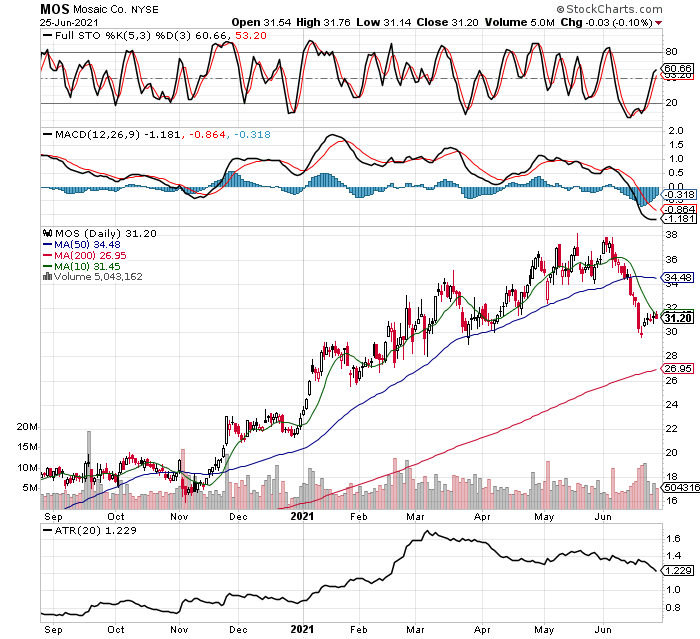Viewport: 700px width, 639px height.
Task: Click the 18 label on the price axis
Action: 671,477
